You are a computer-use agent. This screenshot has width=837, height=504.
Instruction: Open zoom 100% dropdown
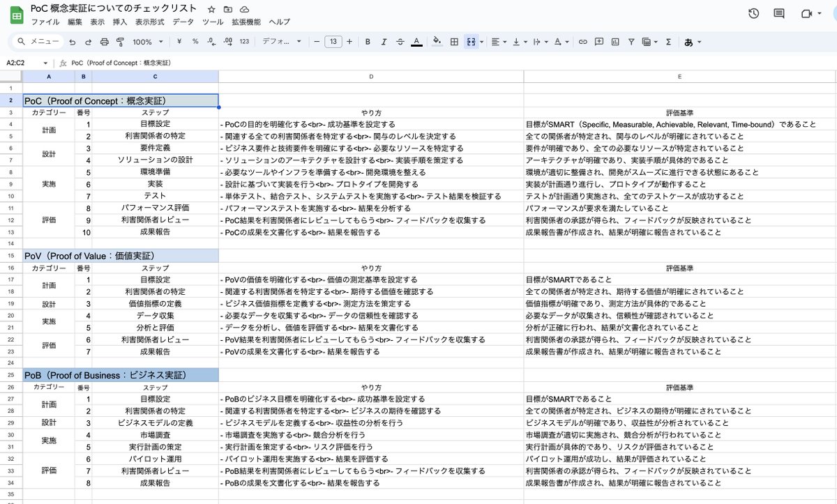click(148, 42)
